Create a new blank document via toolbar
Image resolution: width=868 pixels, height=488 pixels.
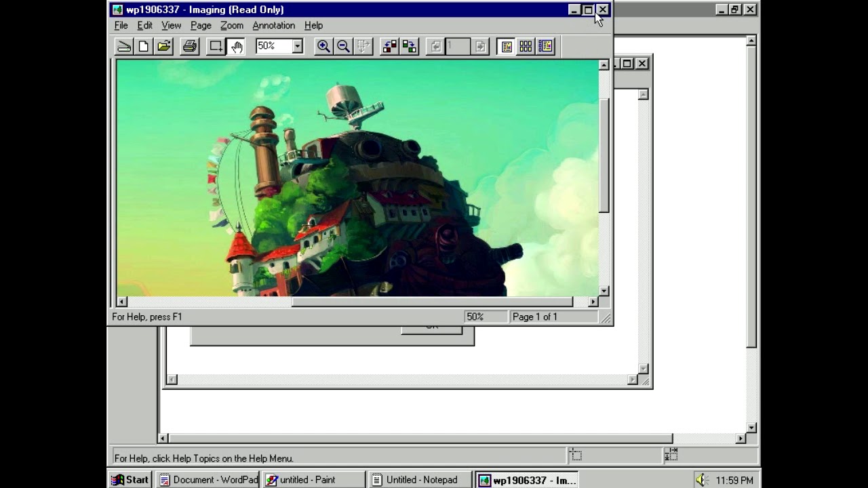tap(143, 46)
